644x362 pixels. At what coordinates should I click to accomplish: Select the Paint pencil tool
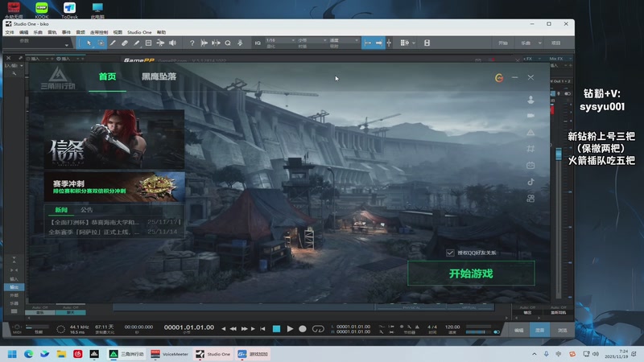[x=136, y=43]
